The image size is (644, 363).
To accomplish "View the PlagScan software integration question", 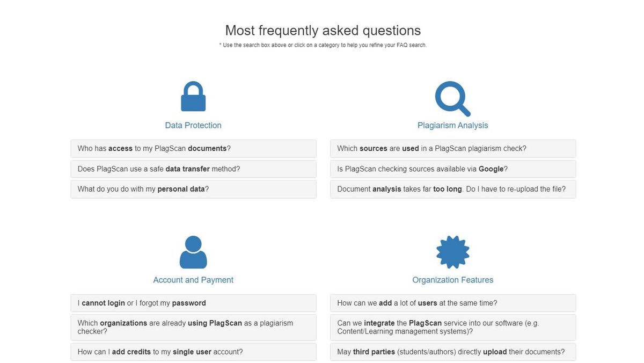I will pyautogui.click(x=452, y=327).
